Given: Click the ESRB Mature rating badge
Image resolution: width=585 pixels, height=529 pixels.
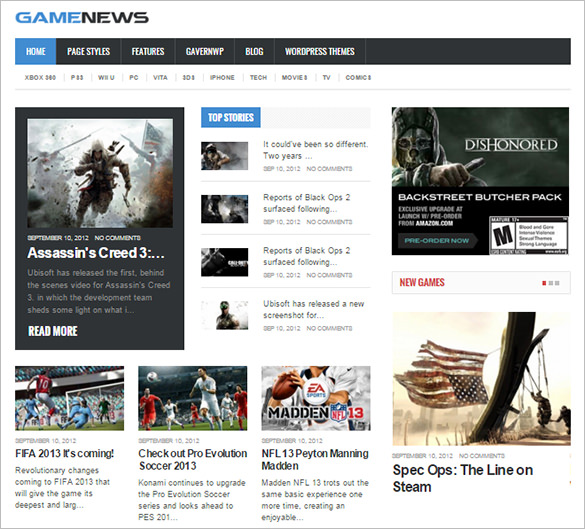Looking at the screenshot, I should (529, 236).
